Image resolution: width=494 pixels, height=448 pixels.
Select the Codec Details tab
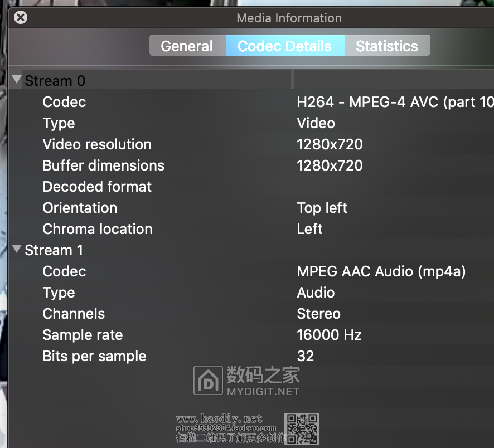(284, 46)
